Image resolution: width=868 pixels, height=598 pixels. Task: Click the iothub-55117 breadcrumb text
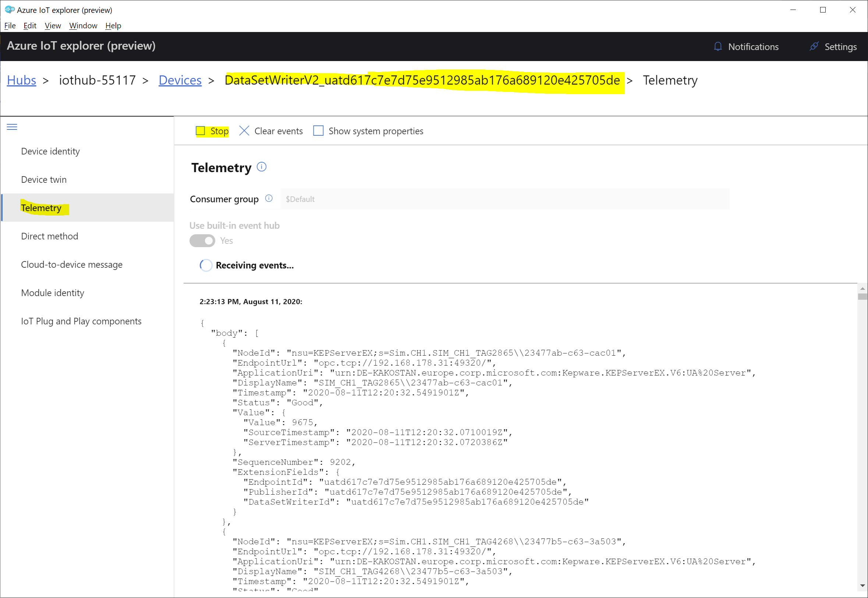point(98,80)
